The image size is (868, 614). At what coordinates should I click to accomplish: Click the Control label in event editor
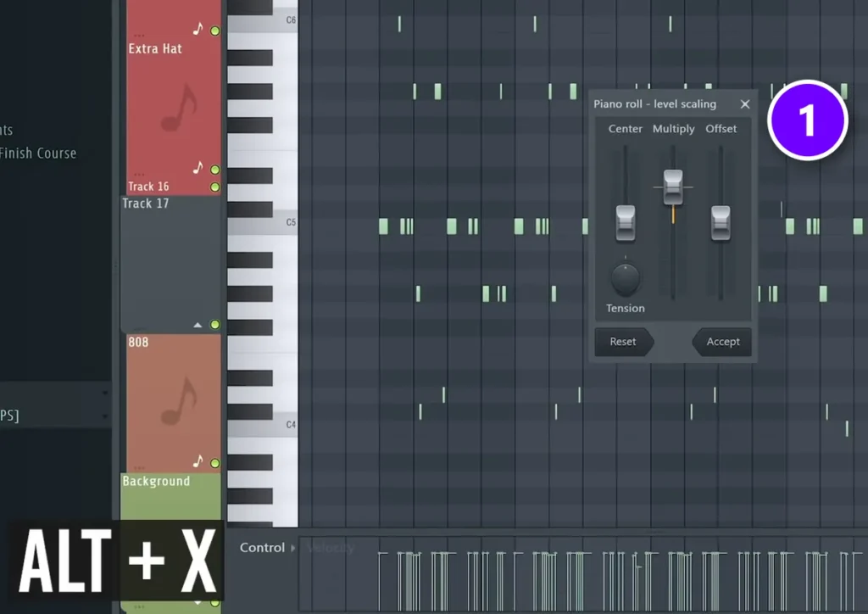(x=262, y=548)
